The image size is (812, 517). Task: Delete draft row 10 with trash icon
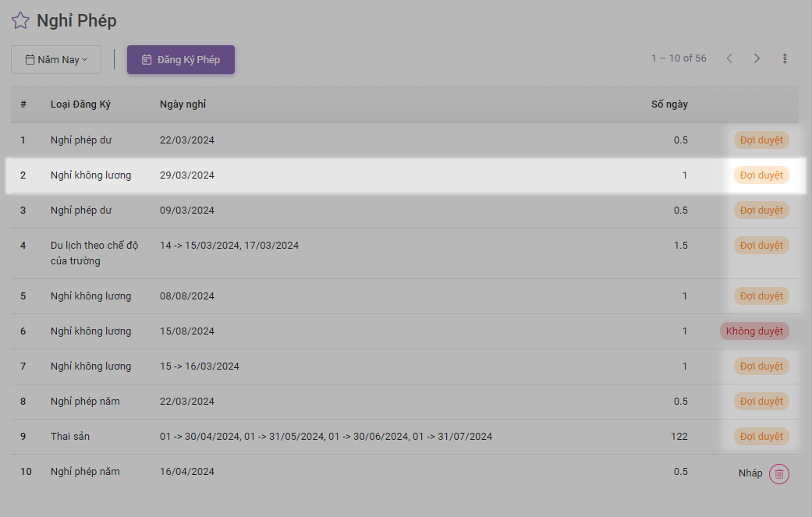point(778,473)
